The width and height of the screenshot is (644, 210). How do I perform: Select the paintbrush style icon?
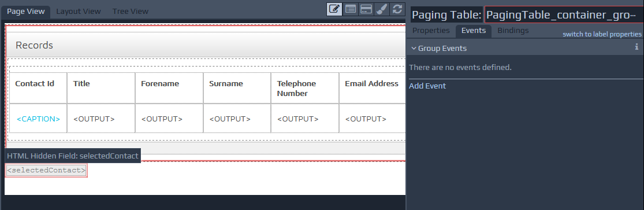[382, 9]
